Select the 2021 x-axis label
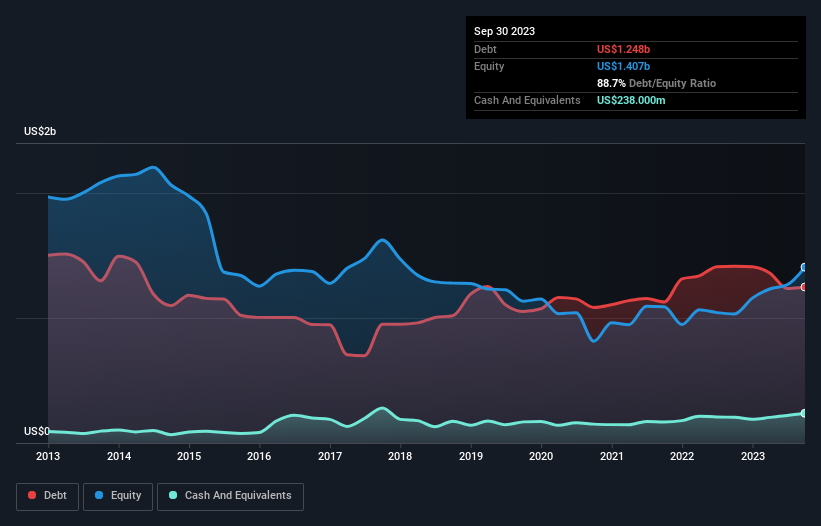The width and height of the screenshot is (821, 526). pyautogui.click(x=612, y=456)
